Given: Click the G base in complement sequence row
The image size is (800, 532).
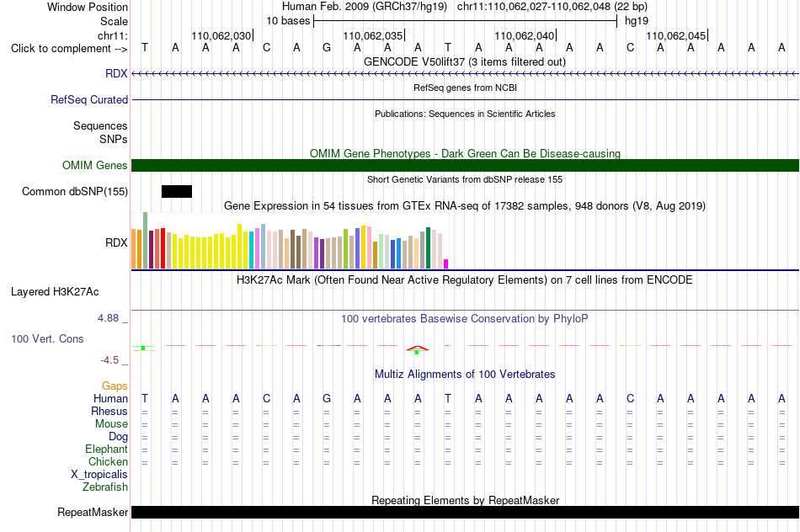Looking at the screenshot, I should tap(327, 48).
